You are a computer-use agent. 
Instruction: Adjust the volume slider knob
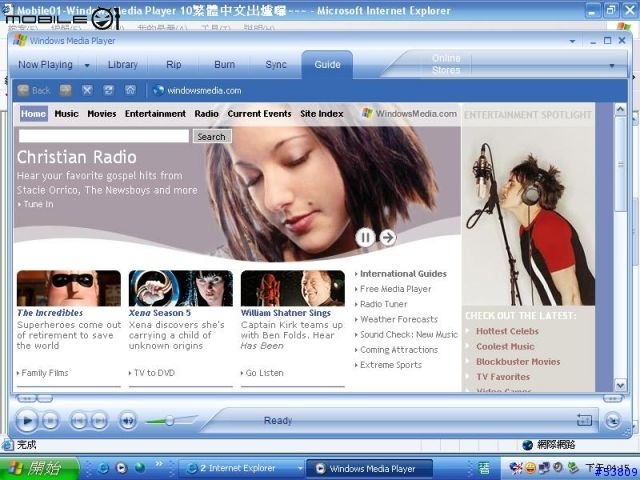click(169, 420)
